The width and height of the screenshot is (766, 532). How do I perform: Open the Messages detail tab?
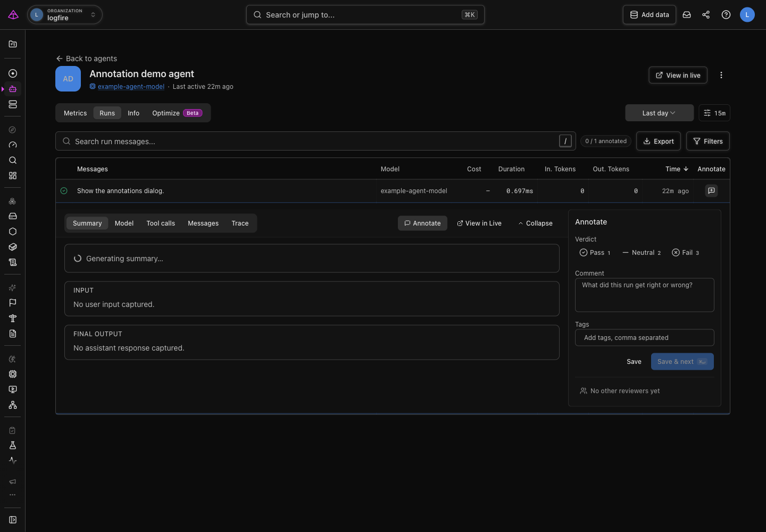click(203, 223)
